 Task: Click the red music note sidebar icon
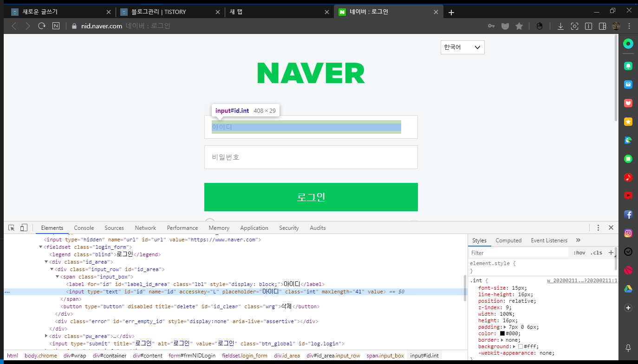tap(628, 177)
